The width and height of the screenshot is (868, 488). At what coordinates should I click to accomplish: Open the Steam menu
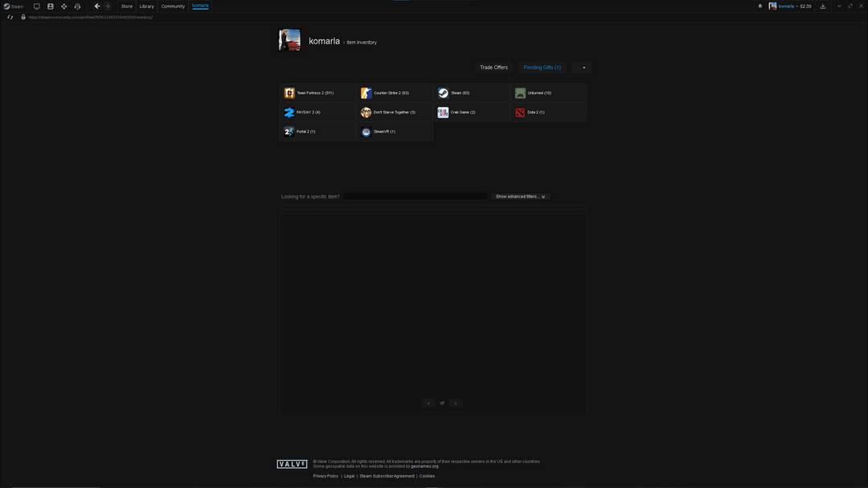pos(14,6)
